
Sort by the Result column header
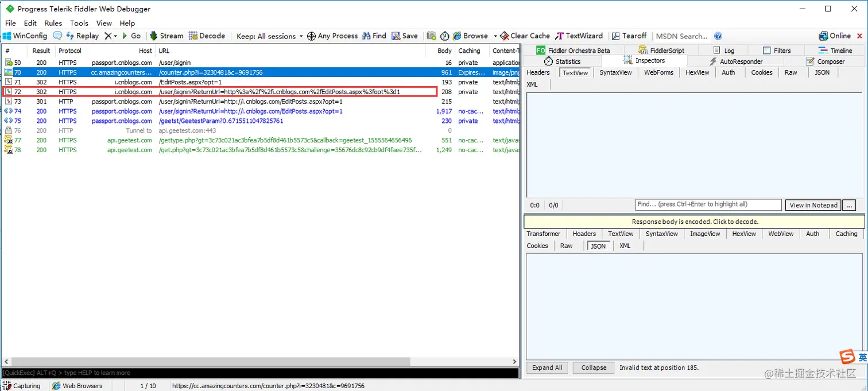(x=41, y=51)
